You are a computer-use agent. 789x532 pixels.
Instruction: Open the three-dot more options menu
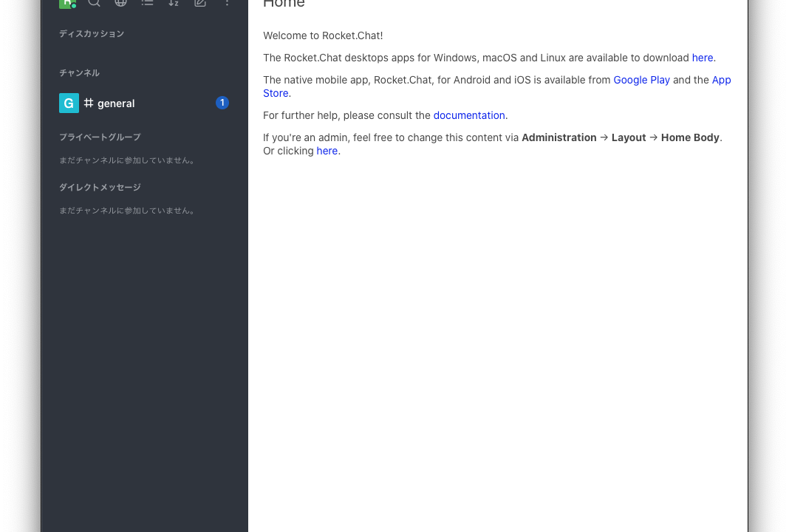pyautogui.click(x=227, y=3)
